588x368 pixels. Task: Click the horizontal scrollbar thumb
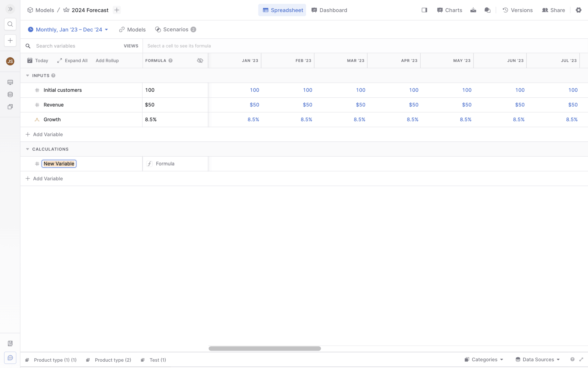coord(265,349)
